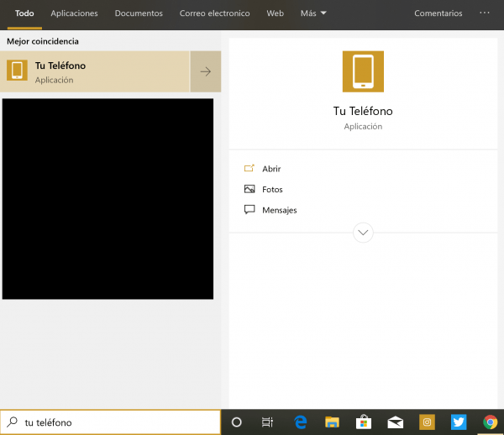Click the Comentarios link

(x=438, y=13)
